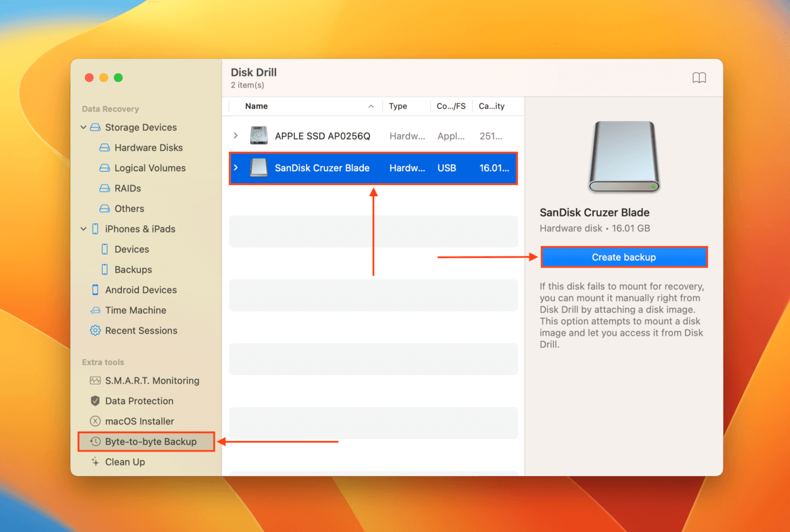
Task: Click the USB connection cell
Action: coord(446,168)
